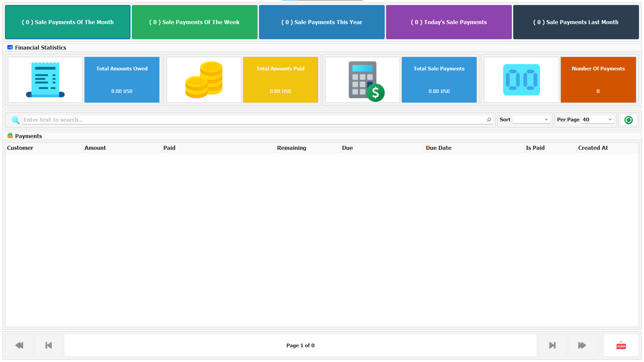Screen dimensions: 644x362
Task: Go to the next page
Action: [x=552, y=345]
